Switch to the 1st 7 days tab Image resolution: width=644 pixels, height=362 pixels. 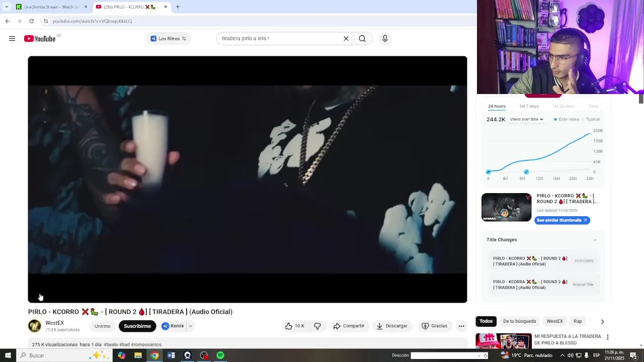(529, 106)
